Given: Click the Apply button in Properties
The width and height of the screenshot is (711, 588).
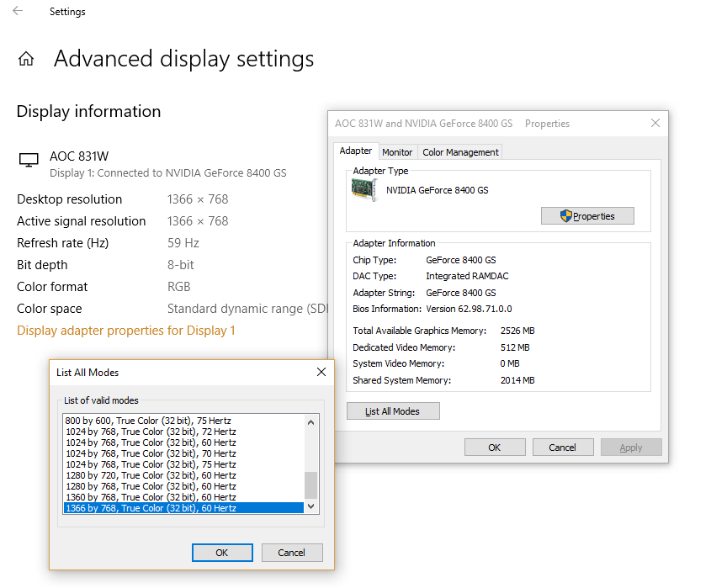Looking at the screenshot, I should click(x=631, y=448).
